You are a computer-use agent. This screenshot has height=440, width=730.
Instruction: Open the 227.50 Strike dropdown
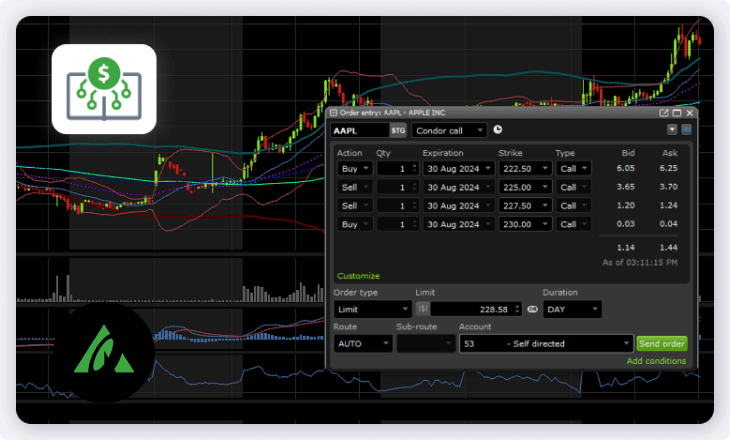[x=525, y=206]
